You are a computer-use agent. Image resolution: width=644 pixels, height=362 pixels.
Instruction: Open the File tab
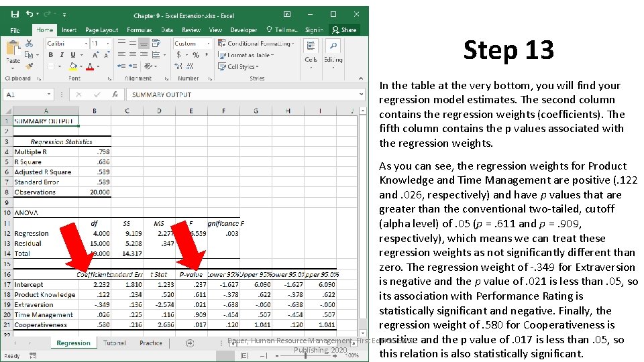15,30
